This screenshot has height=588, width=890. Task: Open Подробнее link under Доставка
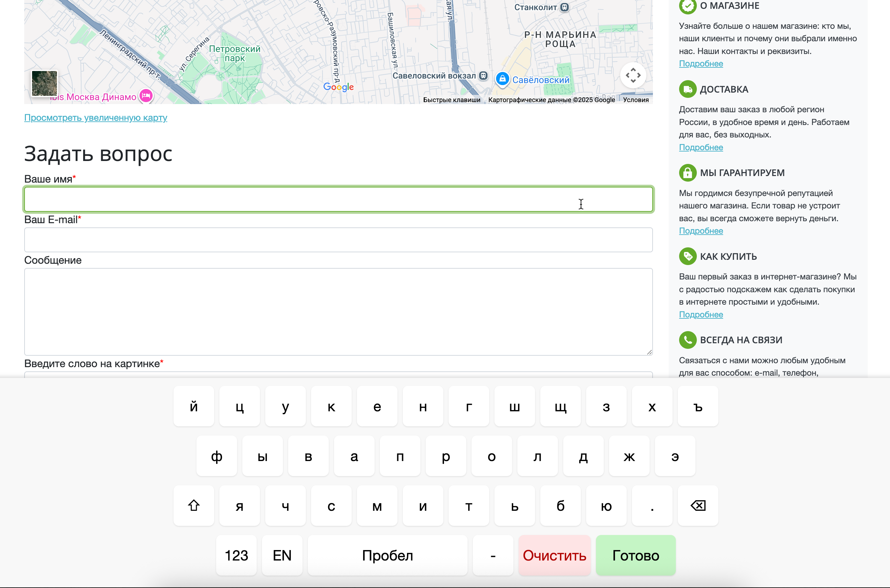coord(700,147)
